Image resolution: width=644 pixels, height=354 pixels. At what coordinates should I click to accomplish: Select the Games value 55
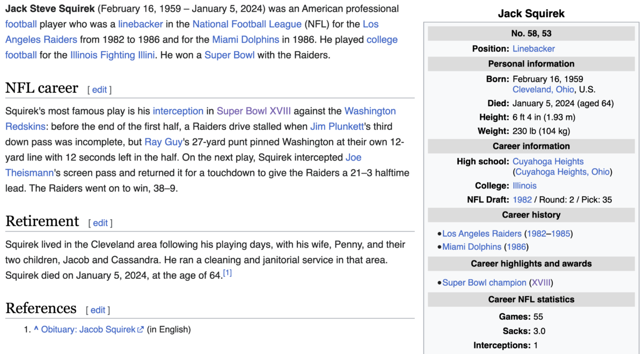tap(538, 317)
